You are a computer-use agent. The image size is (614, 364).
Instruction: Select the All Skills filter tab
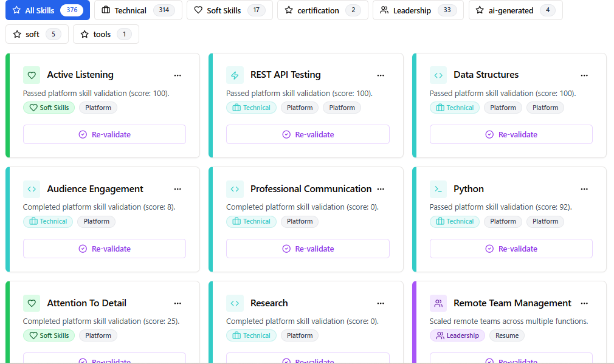click(x=47, y=10)
